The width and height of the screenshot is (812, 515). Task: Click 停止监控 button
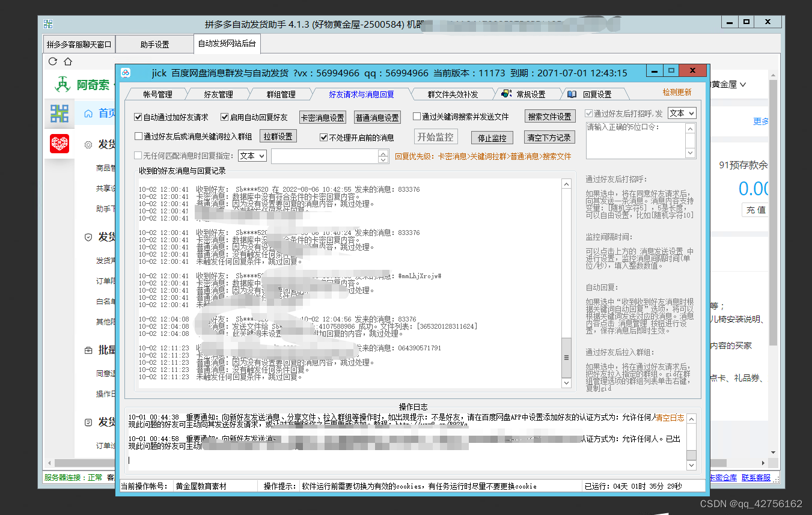click(x=492, y=138)
